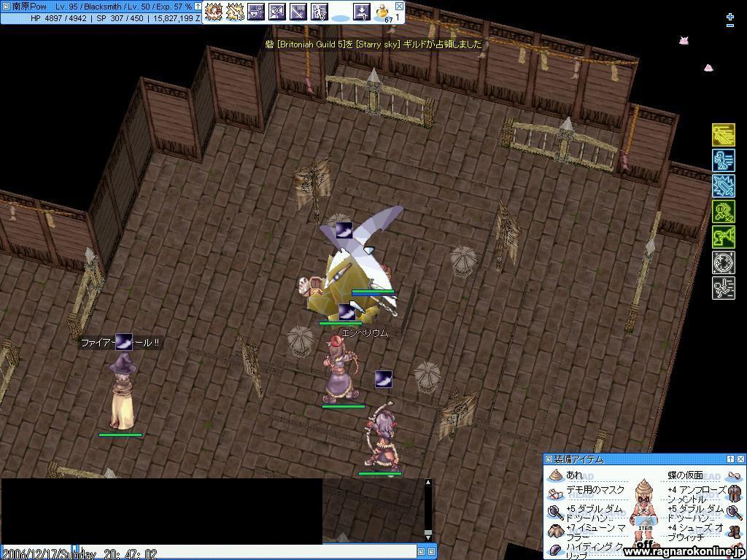Click the yellow running figure status icon
The width and height of the screenshot is (747, 560).
(723, 135)
